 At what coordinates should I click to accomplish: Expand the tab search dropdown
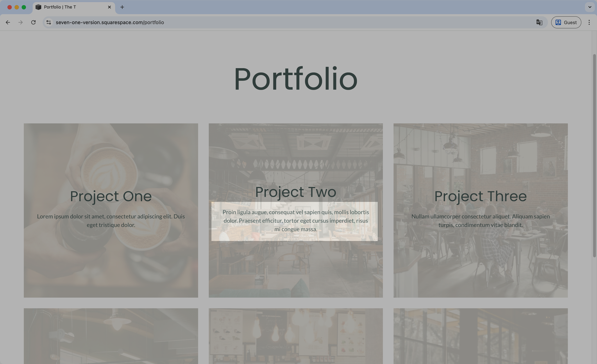(590, 7)
